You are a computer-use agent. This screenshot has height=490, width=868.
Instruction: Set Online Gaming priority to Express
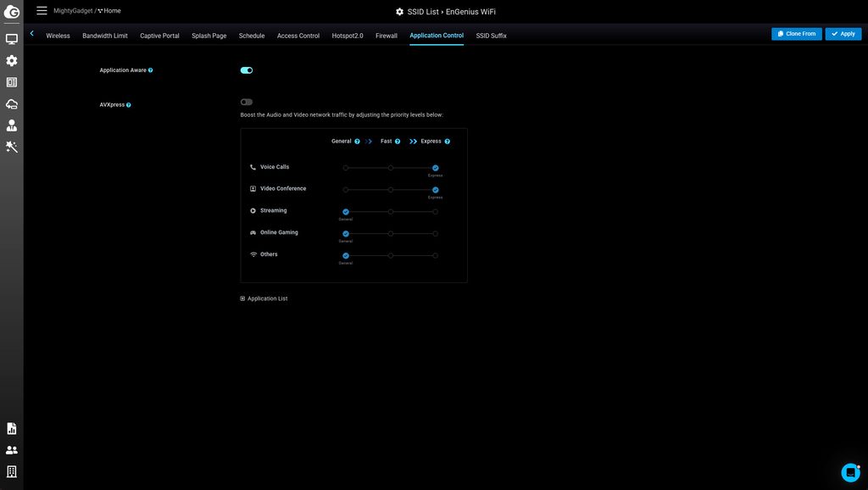click(435, 234)
